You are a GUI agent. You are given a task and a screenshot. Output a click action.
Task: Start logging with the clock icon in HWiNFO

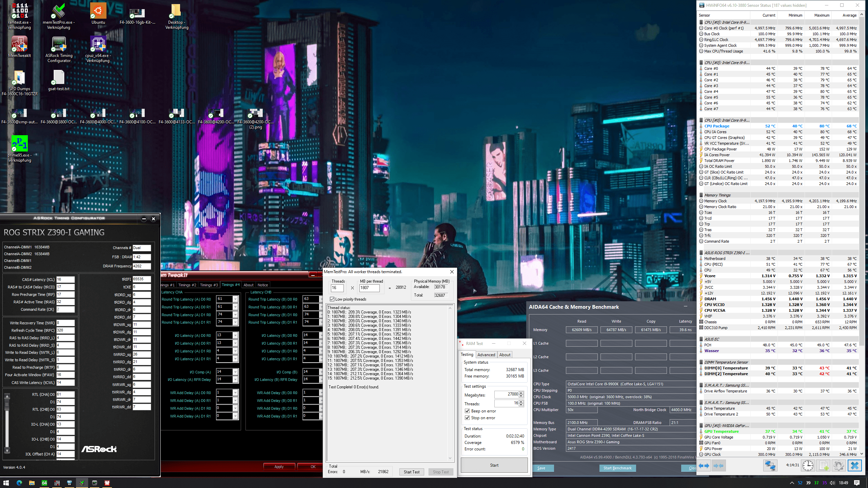pyautogui.click(x=807, y=466)
